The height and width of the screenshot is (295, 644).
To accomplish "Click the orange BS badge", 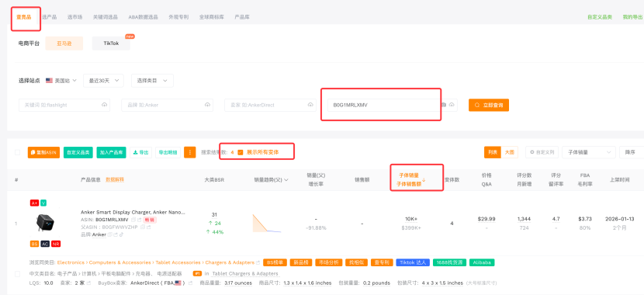I will (x=34, y=244).
